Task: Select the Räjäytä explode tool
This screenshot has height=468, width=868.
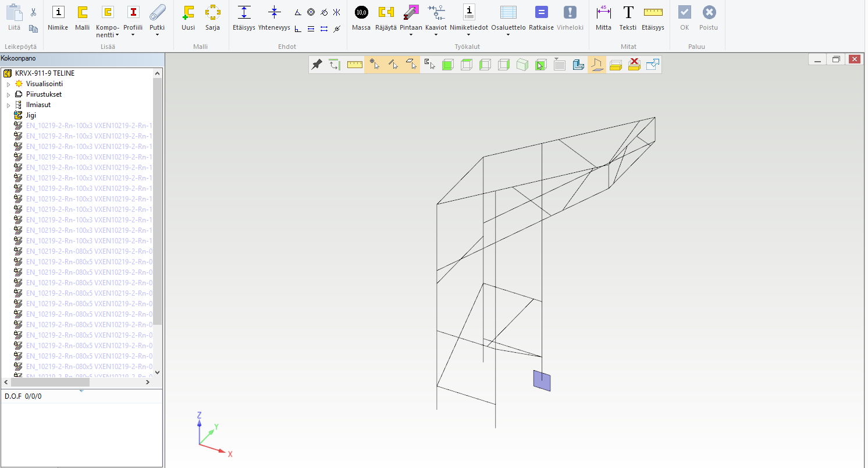Action: point(386,17)
